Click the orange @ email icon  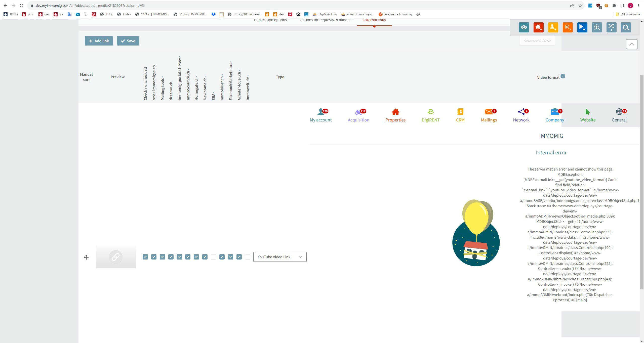[568, 27]
